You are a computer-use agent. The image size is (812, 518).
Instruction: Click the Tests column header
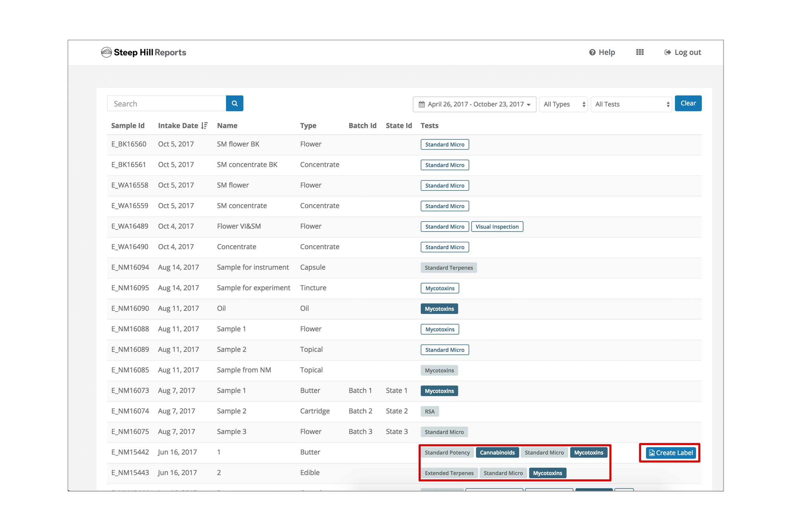tap(429, 125)
